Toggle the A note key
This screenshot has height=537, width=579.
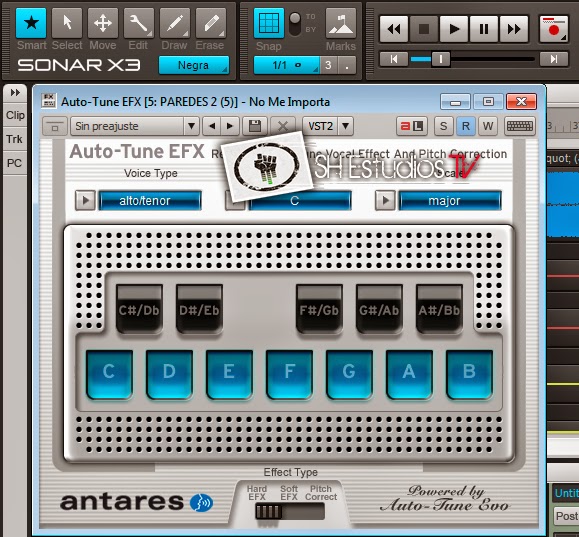410,375
